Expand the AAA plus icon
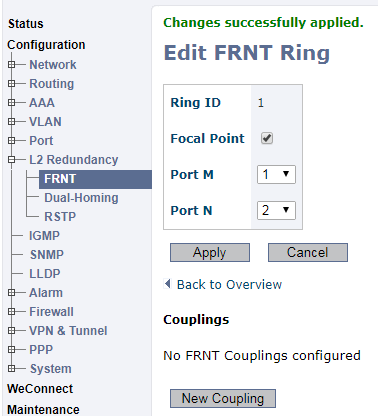 (x=12, y=103)
